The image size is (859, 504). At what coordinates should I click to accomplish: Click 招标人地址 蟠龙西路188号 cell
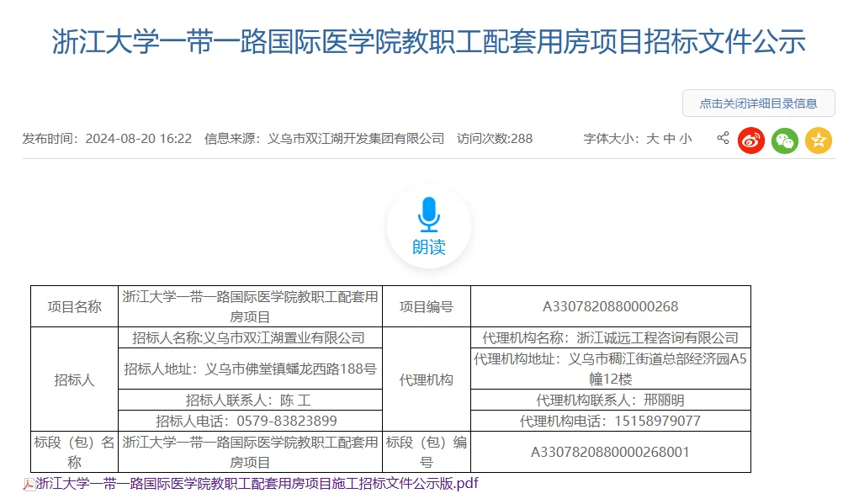[250, 369]
